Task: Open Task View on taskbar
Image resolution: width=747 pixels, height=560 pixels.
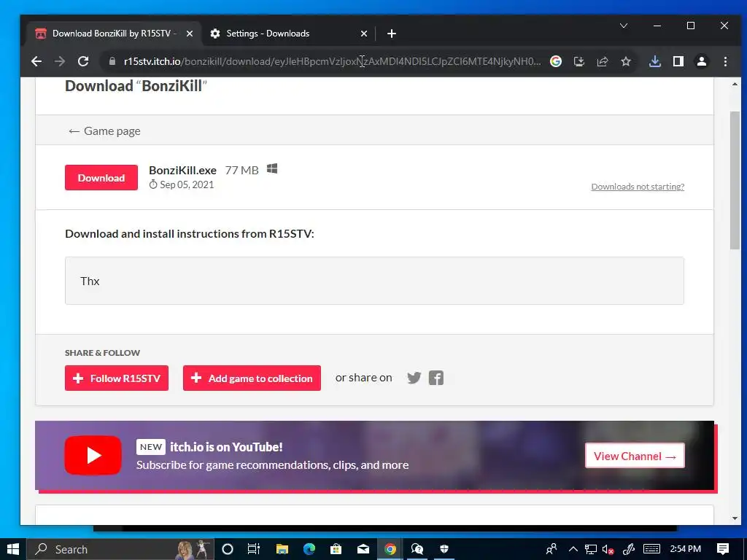Action: pos(253,549)
